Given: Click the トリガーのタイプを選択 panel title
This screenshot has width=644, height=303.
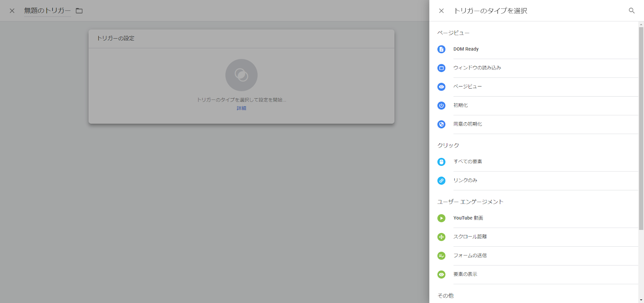Looking at the screenshot, I should click(x=491, y=11).
